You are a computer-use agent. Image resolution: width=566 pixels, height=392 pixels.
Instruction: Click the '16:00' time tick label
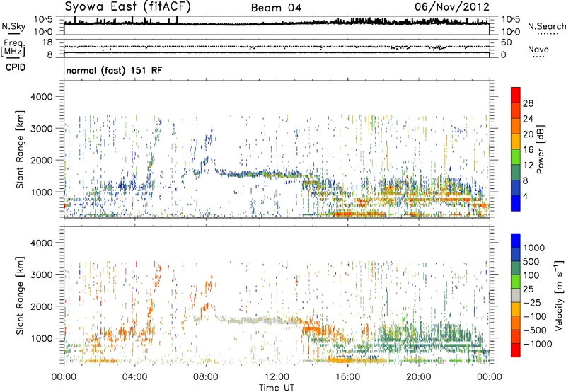pyautogui.click(x=347, y=377)
